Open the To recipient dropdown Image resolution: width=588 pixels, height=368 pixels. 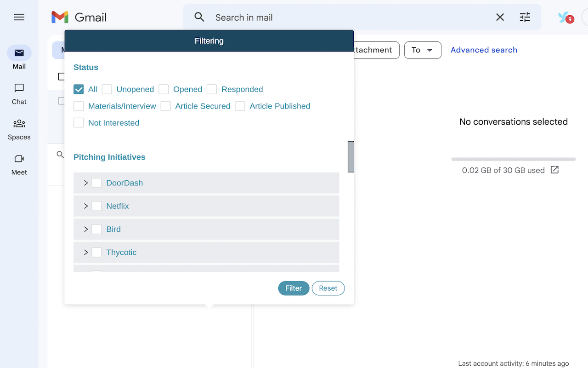coord(422,50)
